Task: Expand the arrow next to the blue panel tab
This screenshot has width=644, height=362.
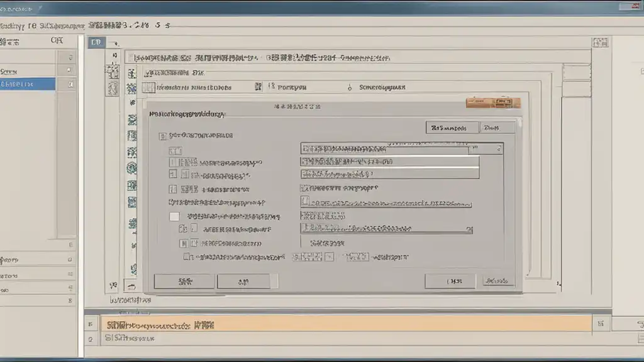Action: pyautogui.click(x=113, y=45)
